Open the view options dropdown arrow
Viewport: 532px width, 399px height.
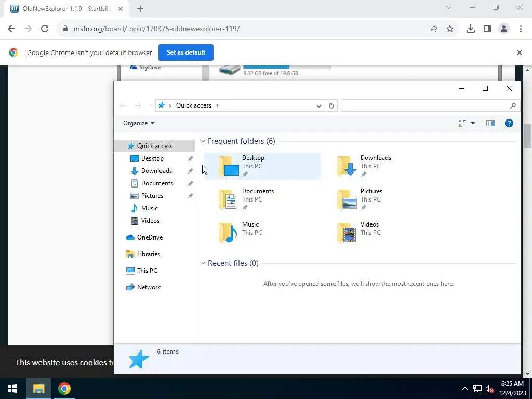click(473, 123)
